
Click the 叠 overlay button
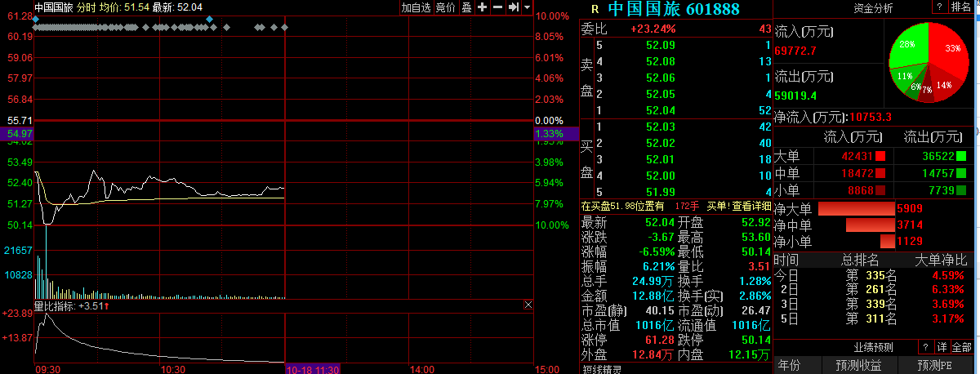(x=466, y=7)
